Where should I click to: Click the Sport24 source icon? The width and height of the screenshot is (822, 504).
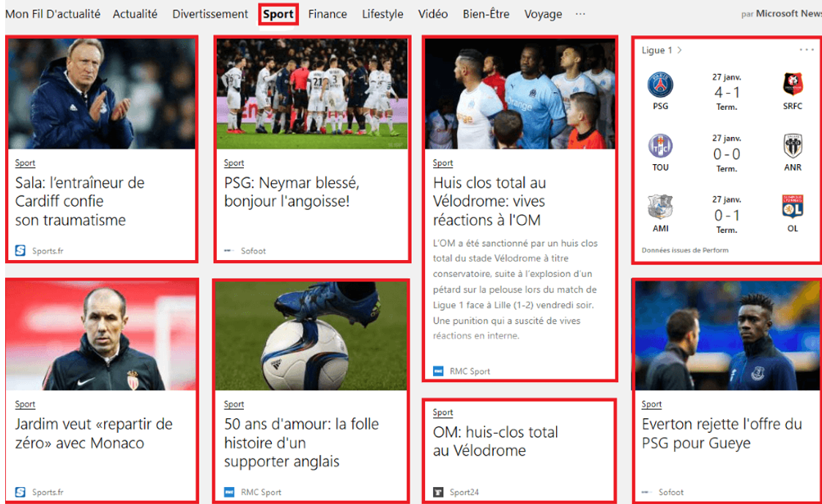pos(438,492)
